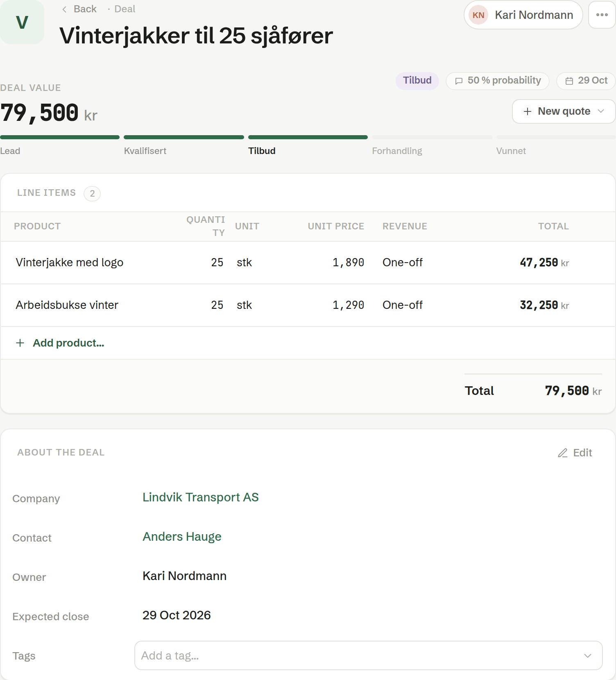The image size is (616, 680).
Task: Click the Add product button
Action: (x=60, y=343)
